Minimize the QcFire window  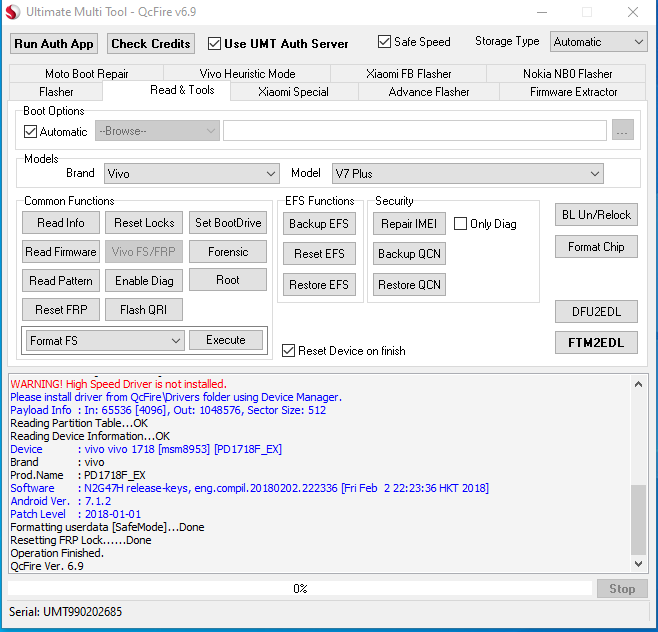542,12
